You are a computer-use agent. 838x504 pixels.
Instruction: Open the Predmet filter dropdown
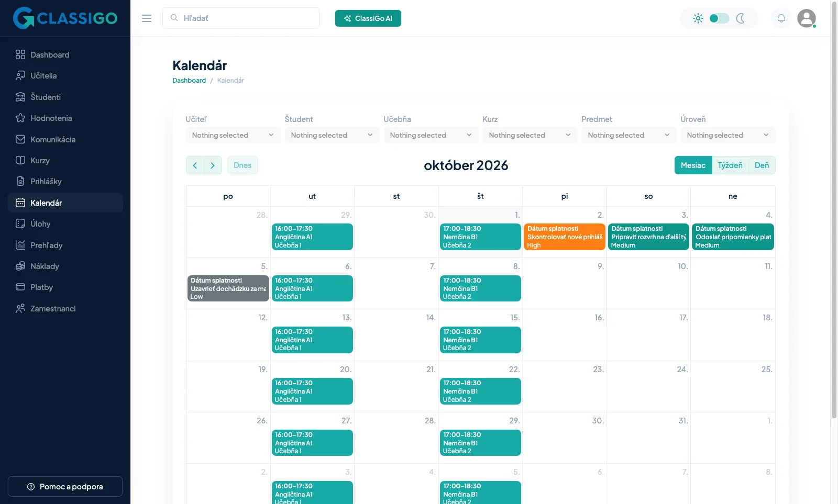(629, 135)
